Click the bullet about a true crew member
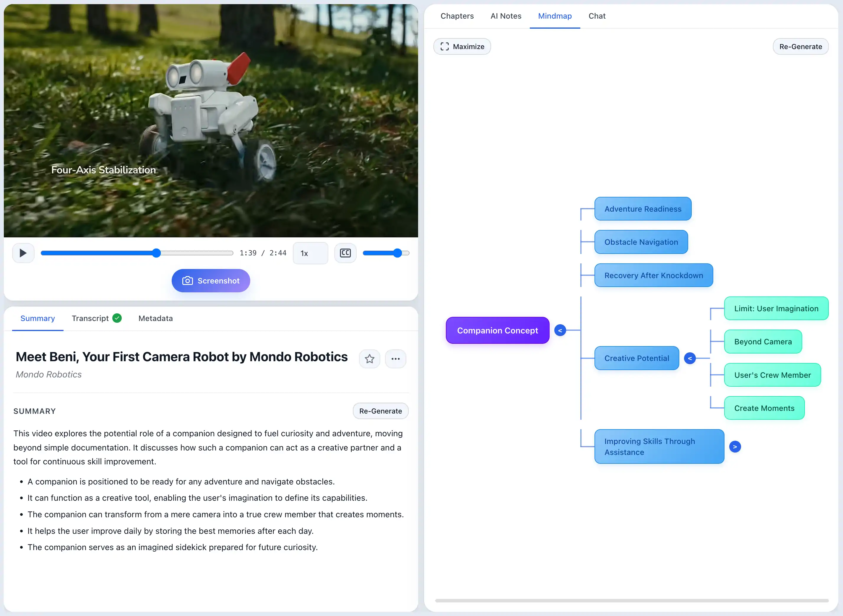This screenshot has width=843, height=616. click(216, 515)
